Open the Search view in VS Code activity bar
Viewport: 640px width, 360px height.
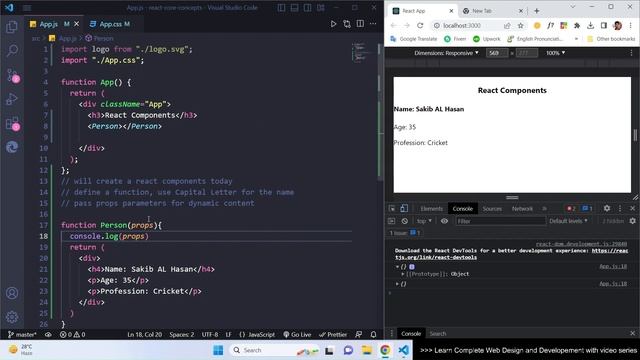[x=12, y=51]
